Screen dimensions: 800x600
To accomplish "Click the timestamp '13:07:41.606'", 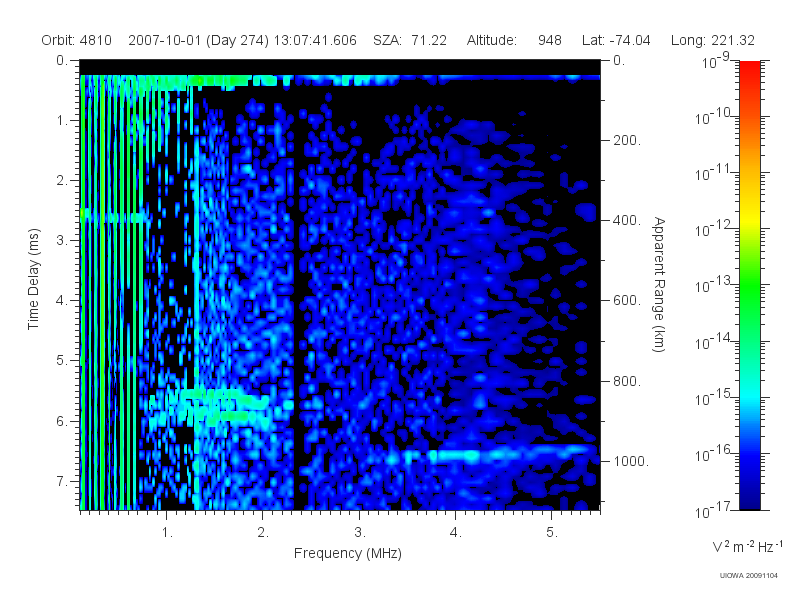I will 315,40.
